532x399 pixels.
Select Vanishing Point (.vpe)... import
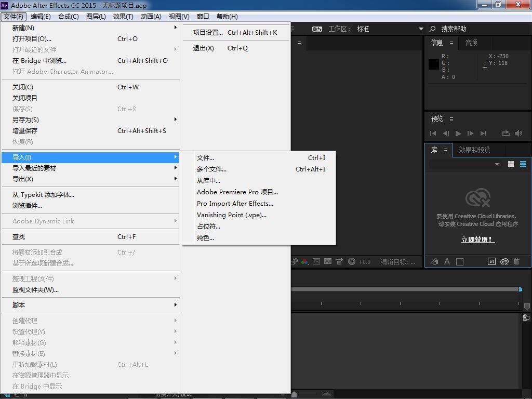(258, 215)
